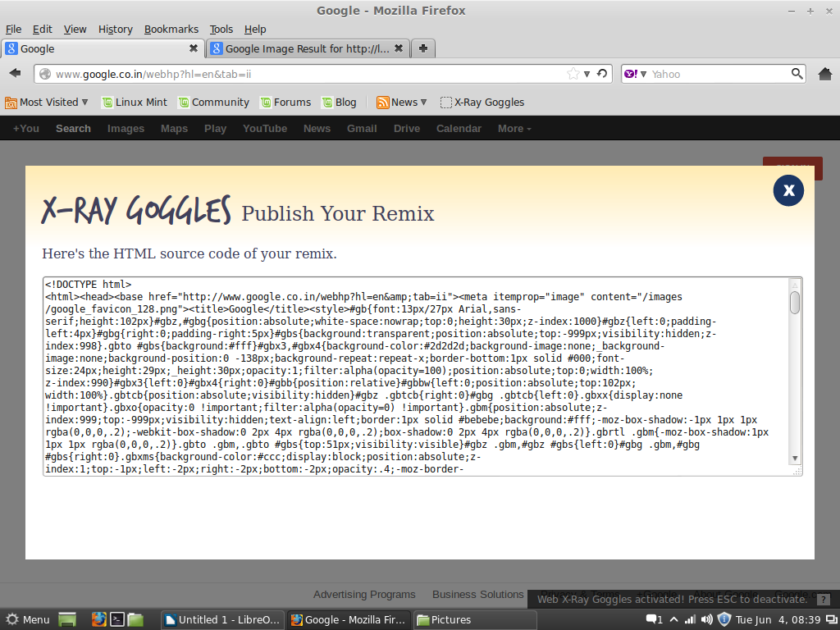840x630 pixels.
Task: Go to Calendar in Google bar
Action: (x=459, y=129)
